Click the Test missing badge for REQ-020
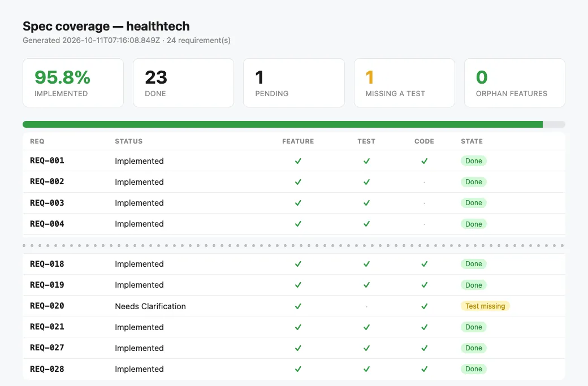Screen dimensions: 588x386 [x=485, y=306]
